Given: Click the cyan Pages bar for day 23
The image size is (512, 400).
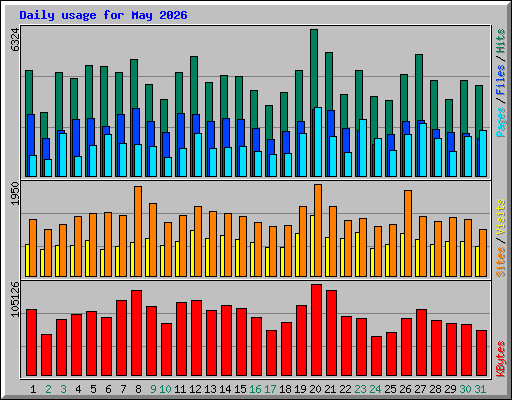Looking at the screenshot, I should (363, 148).
